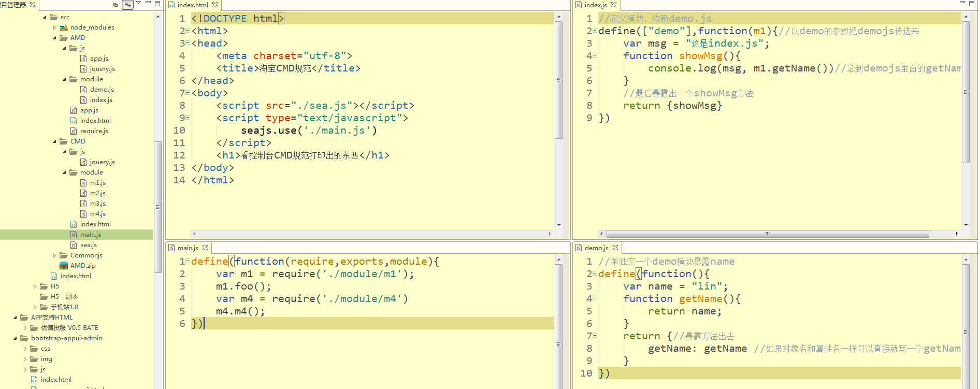Click the JS file icon beside m3.js
The width and height of the screenshot is (980, 389).
(x=83, y=204)
